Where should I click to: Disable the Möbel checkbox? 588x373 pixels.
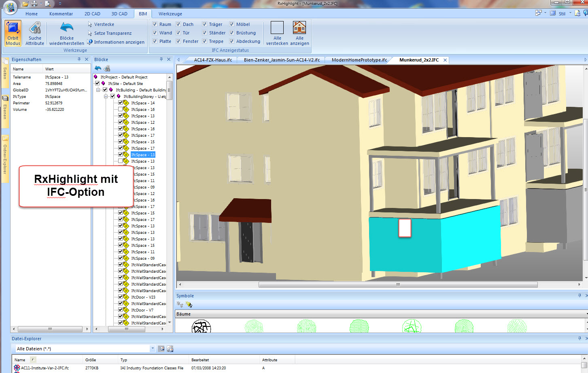click(x=232, y=24)
